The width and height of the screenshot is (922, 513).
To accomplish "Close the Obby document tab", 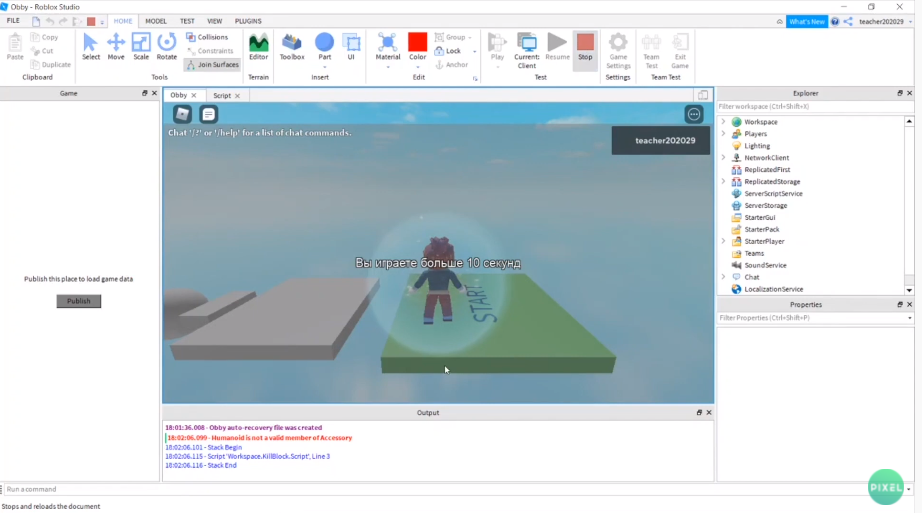I will (193, 95).
